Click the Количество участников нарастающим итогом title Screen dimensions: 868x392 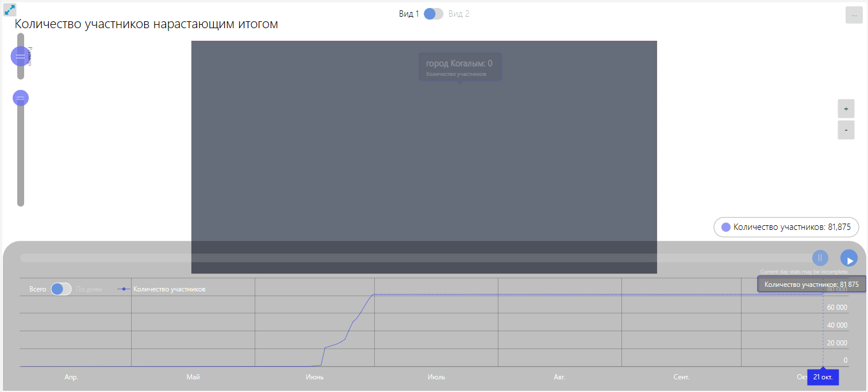click(147, 24)
